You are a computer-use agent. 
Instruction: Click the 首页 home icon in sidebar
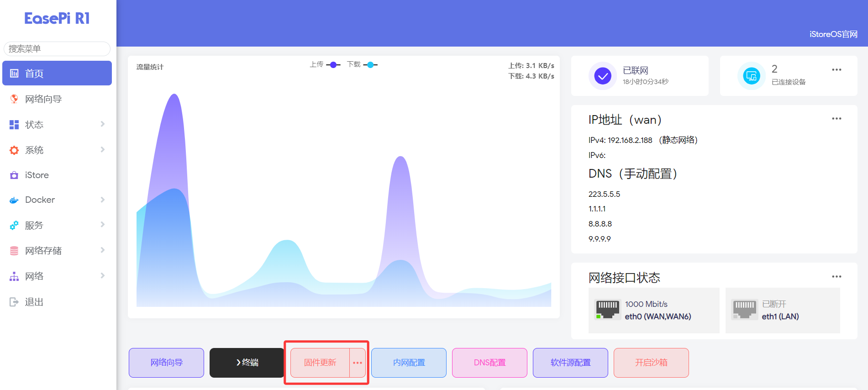tap(14, 74)
